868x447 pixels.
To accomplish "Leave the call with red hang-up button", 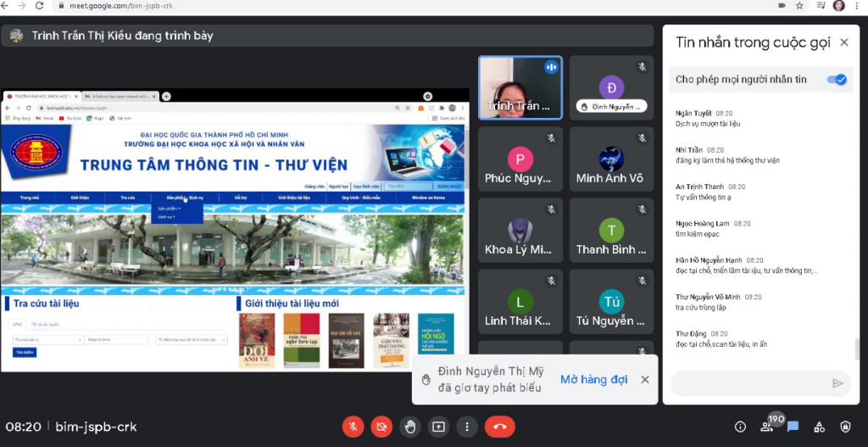I will (500, 427).
